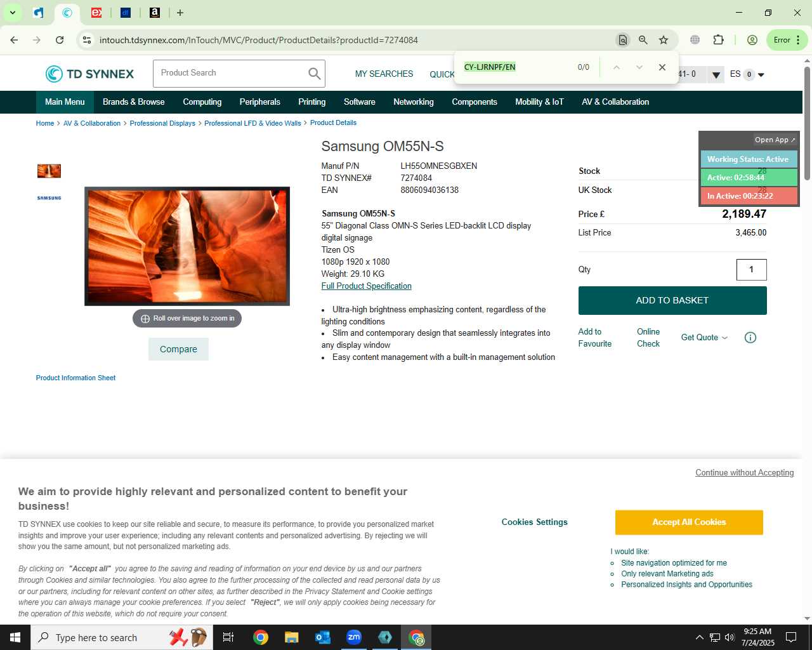
Task: Click Continue without Accepting link
Action: (x=745, y=473)
